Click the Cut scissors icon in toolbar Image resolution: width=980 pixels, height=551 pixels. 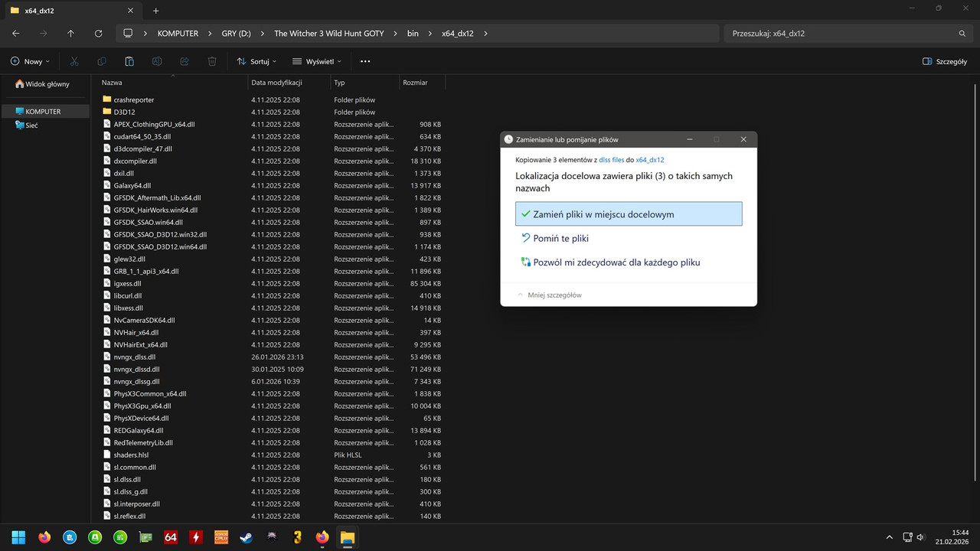(x=74, y=61)
